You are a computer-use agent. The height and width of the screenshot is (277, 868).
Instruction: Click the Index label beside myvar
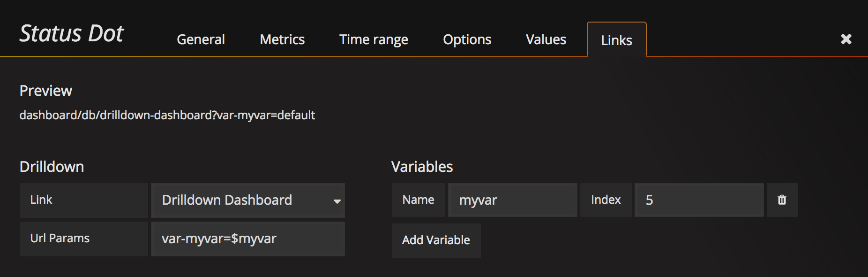click(x=606, y=200)
